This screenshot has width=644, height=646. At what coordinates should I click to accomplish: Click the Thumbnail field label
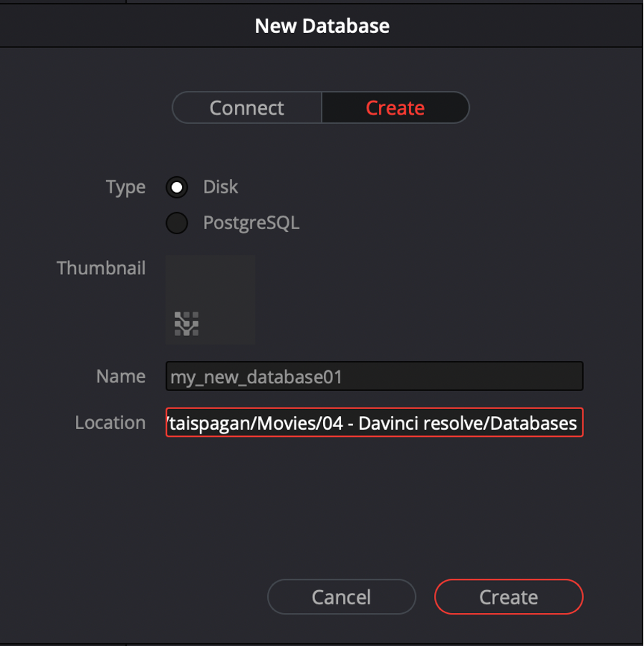101,268
